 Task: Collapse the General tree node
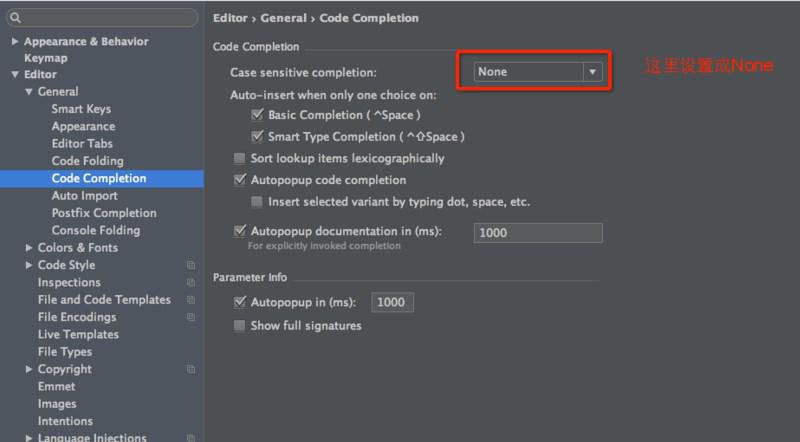pos(29,92)
